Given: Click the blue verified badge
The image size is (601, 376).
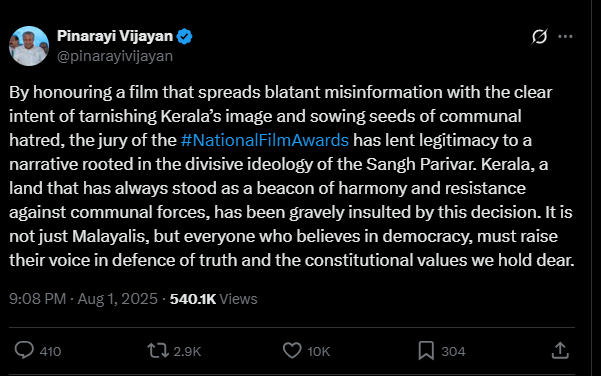Looking at the screenshot, I should [184, 36].
